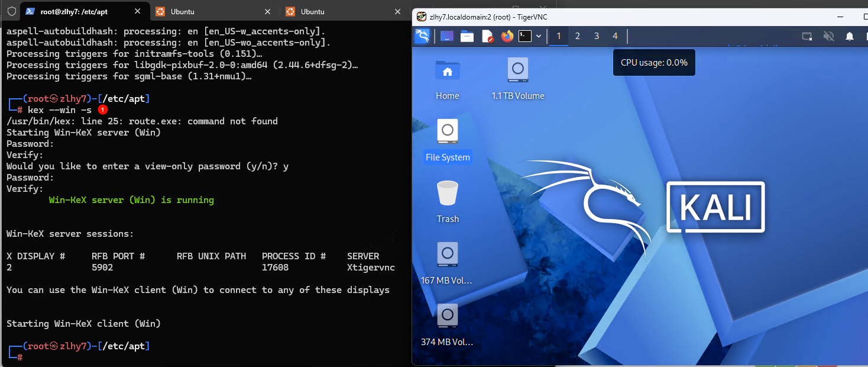Click the Ubuntu logo on the first Ubuntu tab

click(x=160, y=11)
